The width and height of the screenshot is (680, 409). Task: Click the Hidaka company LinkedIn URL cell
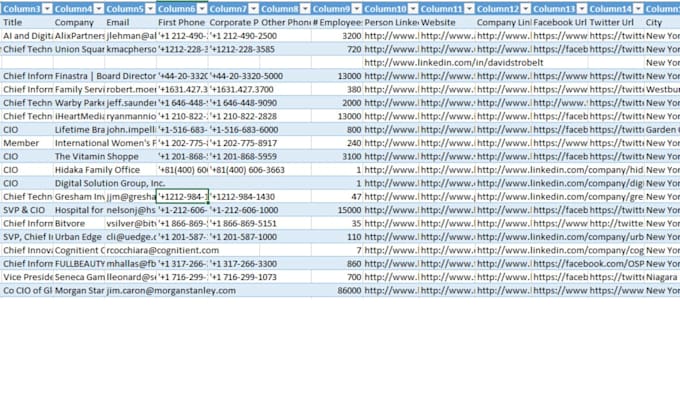560,170
